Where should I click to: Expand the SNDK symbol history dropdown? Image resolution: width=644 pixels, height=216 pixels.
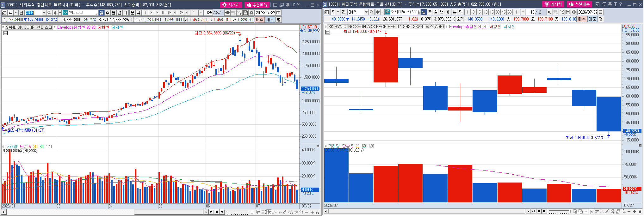[x=44, y=13]
